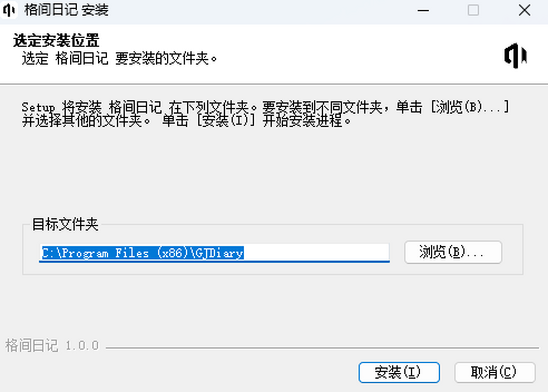Click the greyed-out maximize window button
The width and height of the screenshot is (548, 392).
coord(474,10)
